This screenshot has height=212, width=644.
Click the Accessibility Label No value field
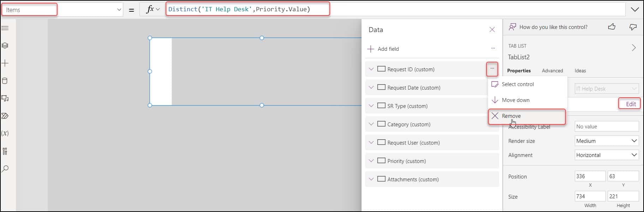pos(607,126)
